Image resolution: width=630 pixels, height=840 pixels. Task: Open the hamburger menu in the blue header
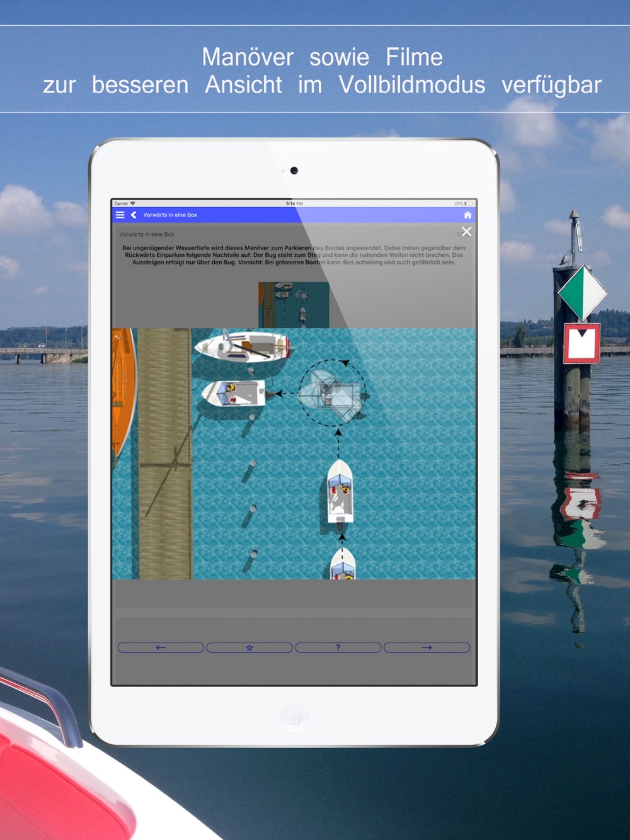point(120,215)
